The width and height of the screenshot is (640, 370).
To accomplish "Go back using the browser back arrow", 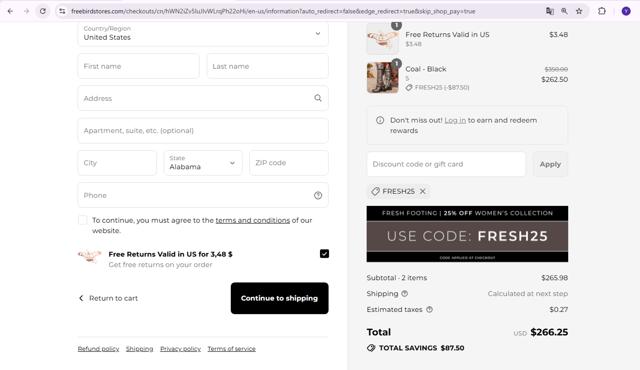I will click(10, 11).
